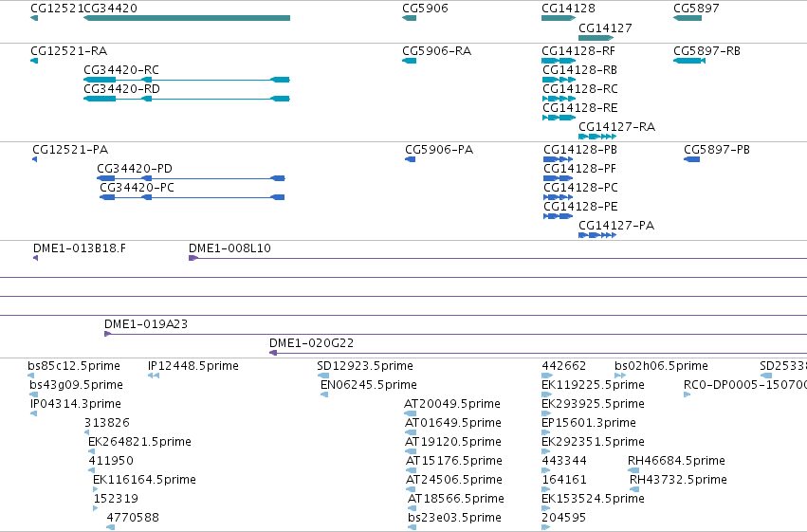Viewport: 807px width, 532px height.
Task: Click EST bs43g09.5prime
Action: 33,394
